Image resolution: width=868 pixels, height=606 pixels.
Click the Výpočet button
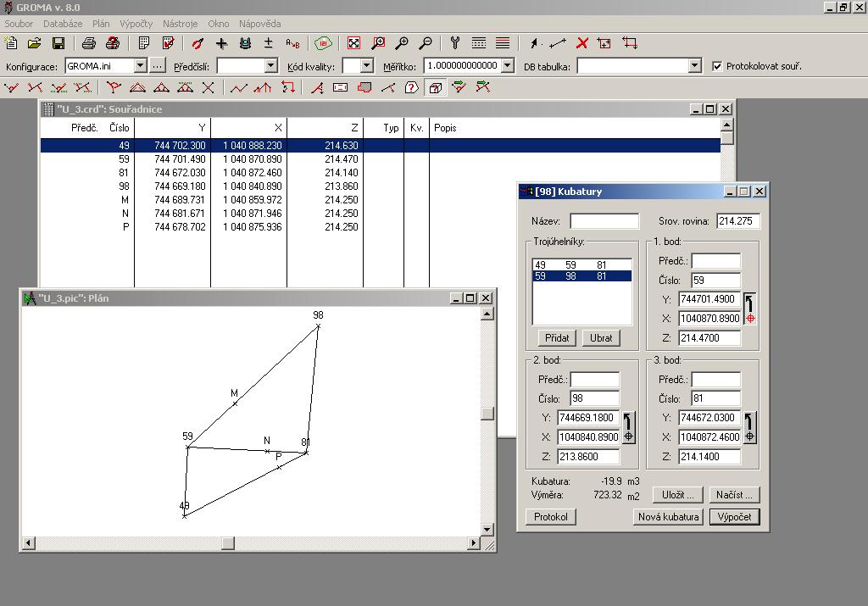735,517
